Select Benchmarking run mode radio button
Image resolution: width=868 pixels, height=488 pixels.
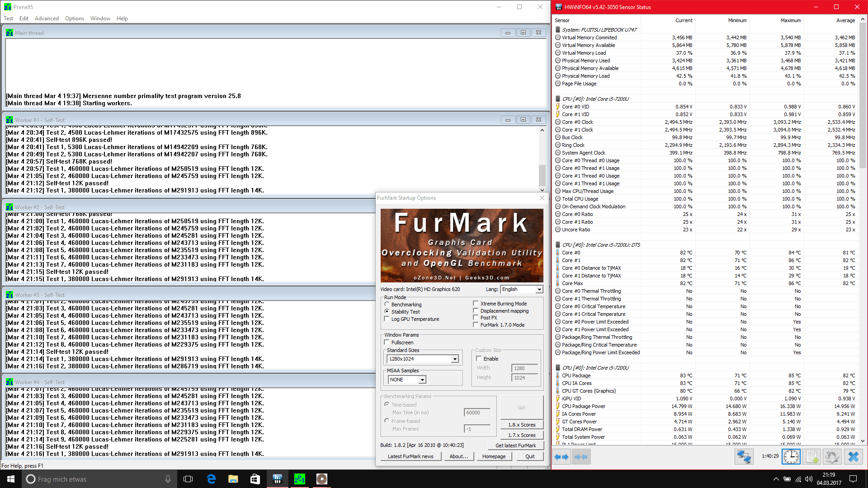(387, 304)
